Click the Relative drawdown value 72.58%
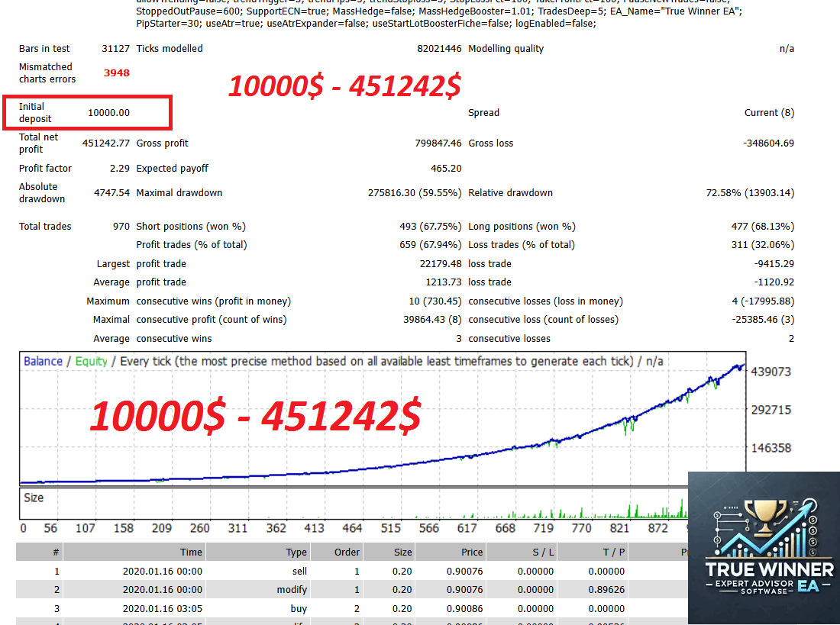 (x=749, y=193)
